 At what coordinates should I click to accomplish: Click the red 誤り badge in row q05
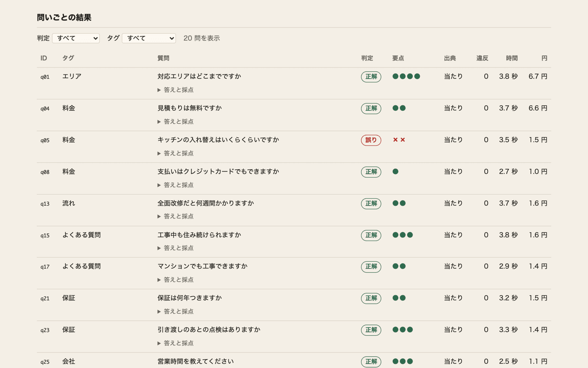point(371,140)
